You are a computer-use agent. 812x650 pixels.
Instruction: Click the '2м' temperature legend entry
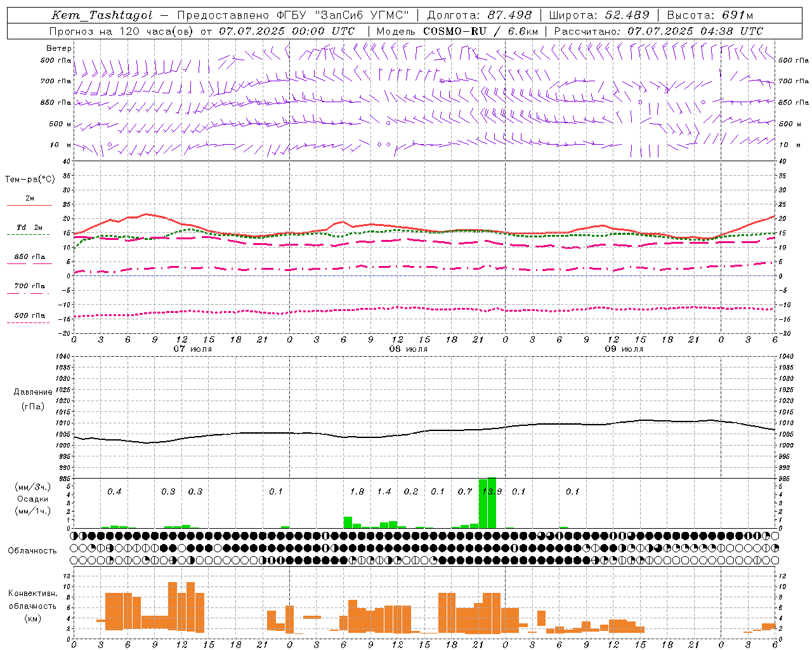pos(30,199)
